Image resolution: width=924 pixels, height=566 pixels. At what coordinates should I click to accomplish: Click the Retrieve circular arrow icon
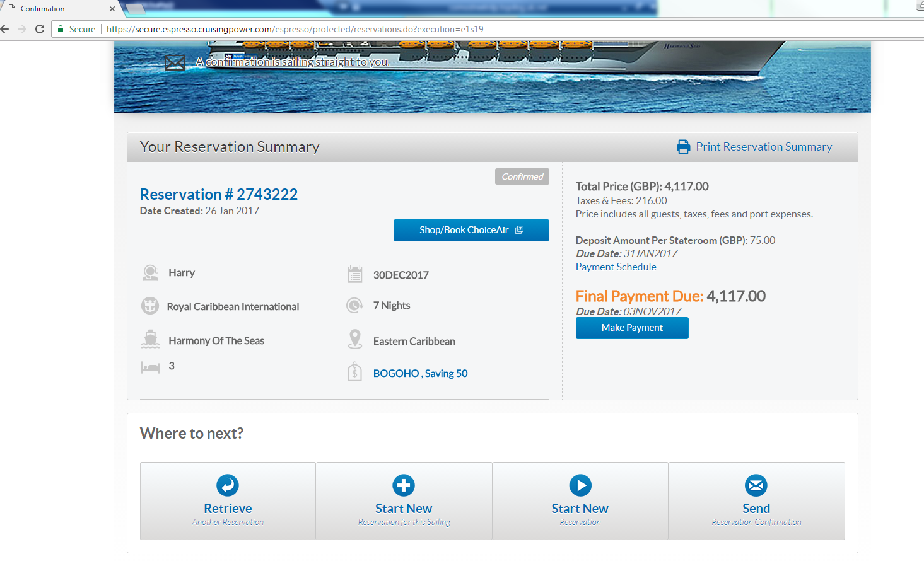point(228,485)
